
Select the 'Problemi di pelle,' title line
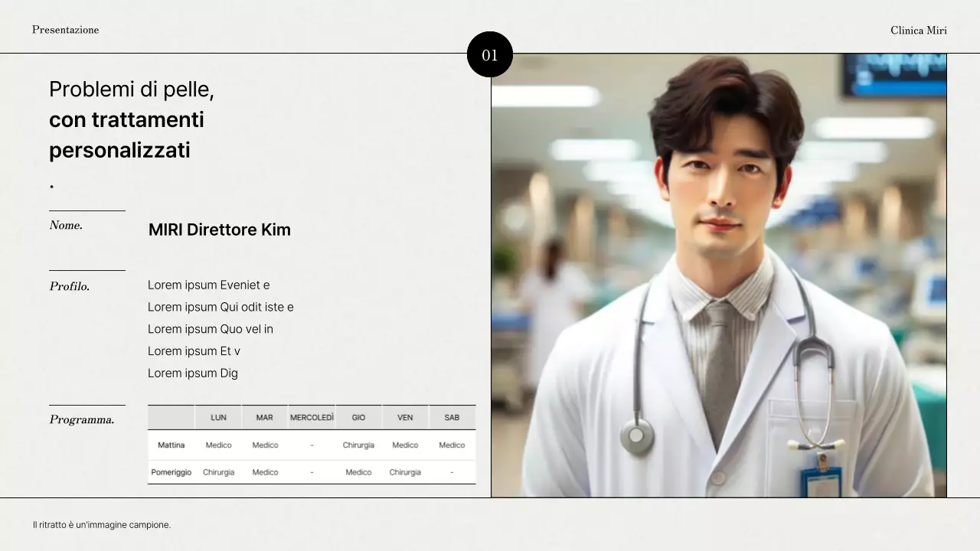pyautogui.click(x=131, y=90)
